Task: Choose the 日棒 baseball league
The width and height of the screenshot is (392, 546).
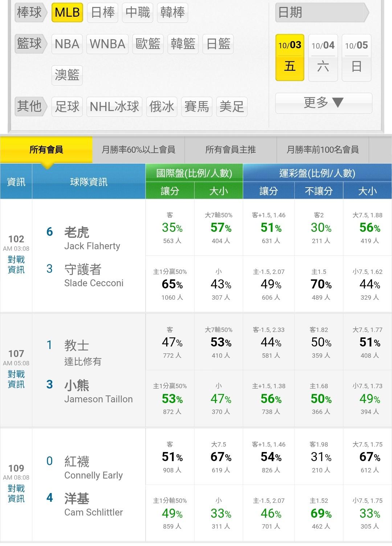Action: point(103,13)
